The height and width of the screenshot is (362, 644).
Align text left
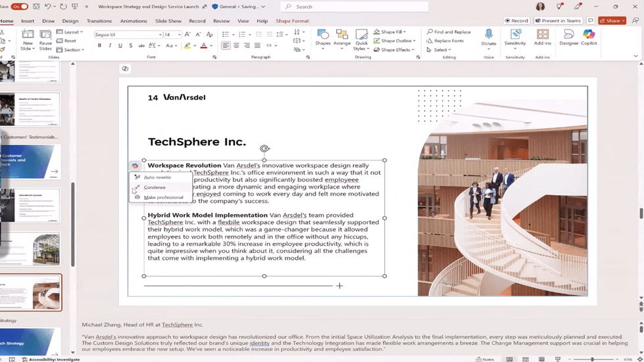coord(226,45)
